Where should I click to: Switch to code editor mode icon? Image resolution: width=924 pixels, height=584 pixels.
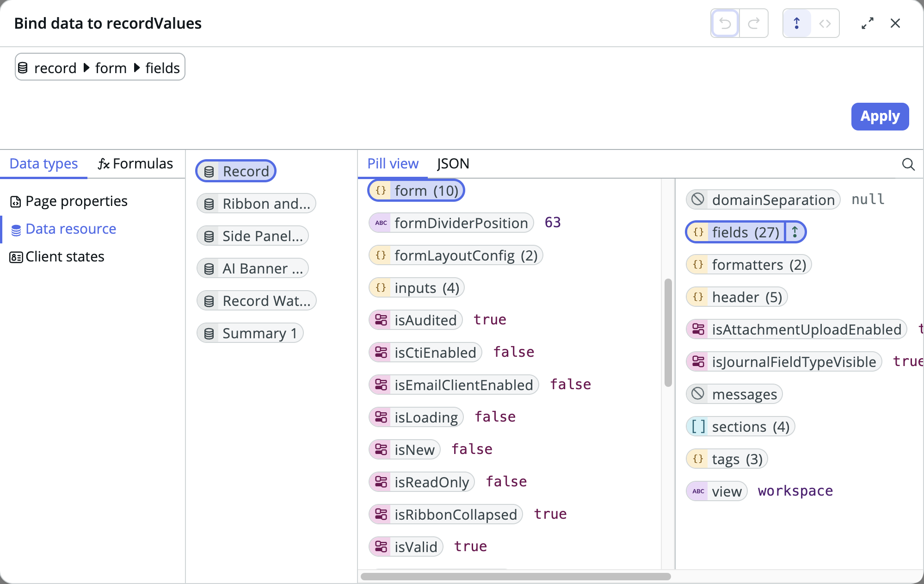click(825, 23)
